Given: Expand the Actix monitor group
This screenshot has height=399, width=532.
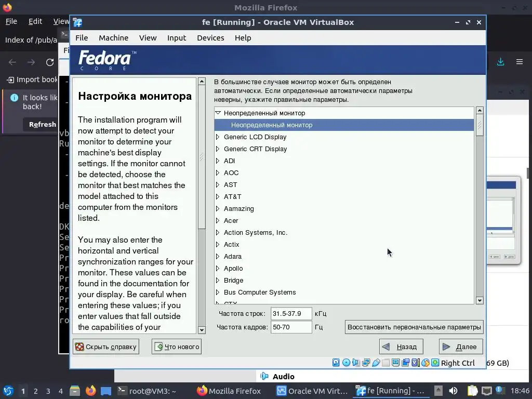Looking at the screenshot, I should point(218,245).
